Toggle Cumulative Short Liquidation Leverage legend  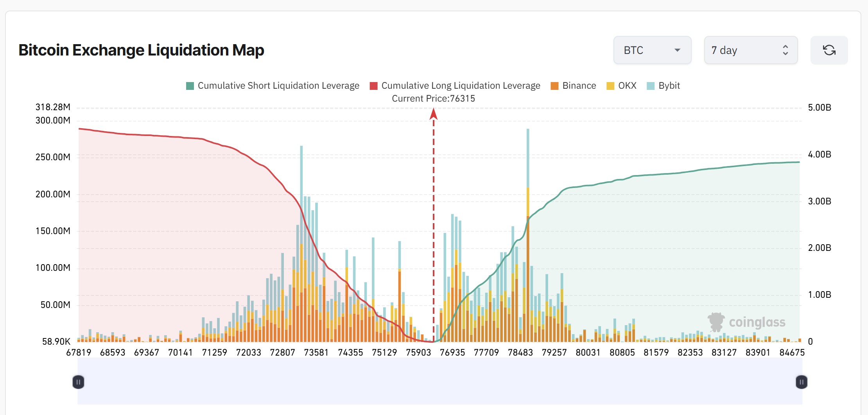278,86
